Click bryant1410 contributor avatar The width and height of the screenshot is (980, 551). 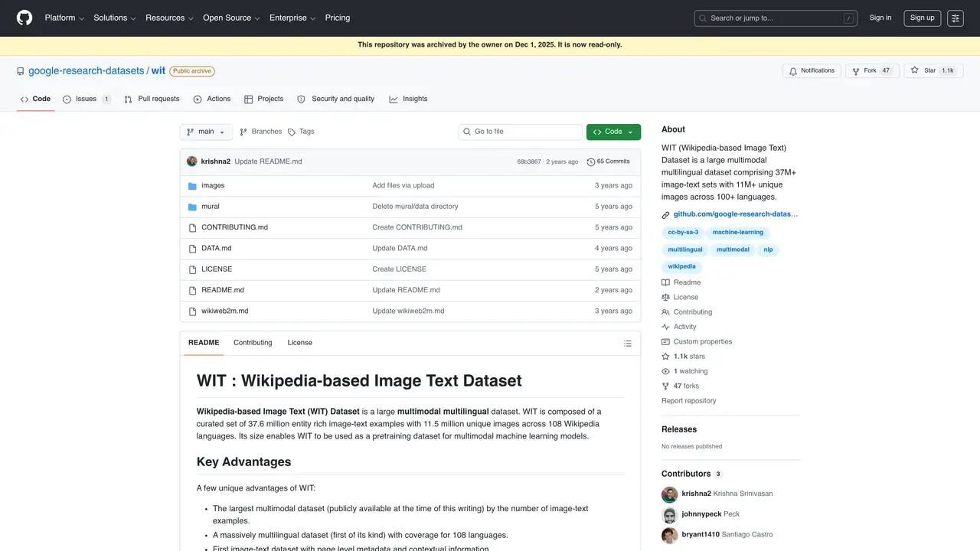670,535
